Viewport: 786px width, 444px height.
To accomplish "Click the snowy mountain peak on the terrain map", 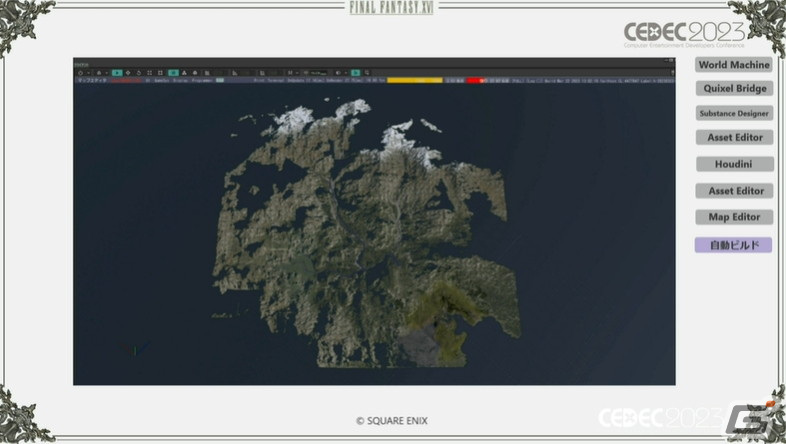I will (x=294, y=119).
